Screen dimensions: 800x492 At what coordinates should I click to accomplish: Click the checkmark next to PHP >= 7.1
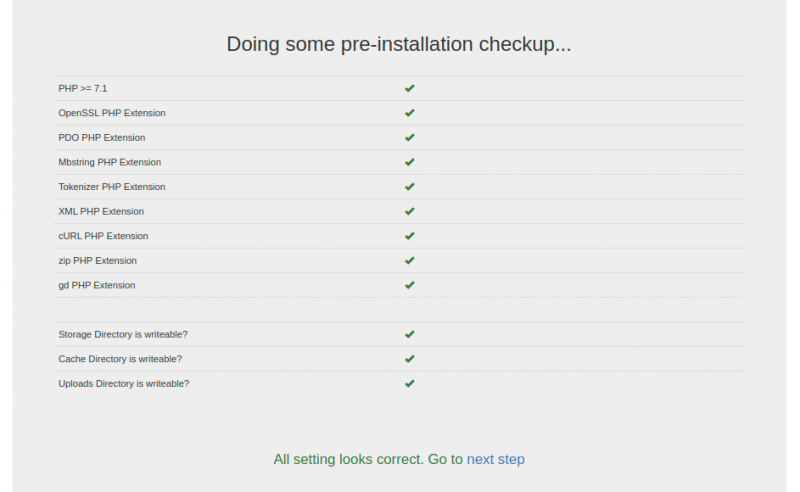tap(410, 88)
